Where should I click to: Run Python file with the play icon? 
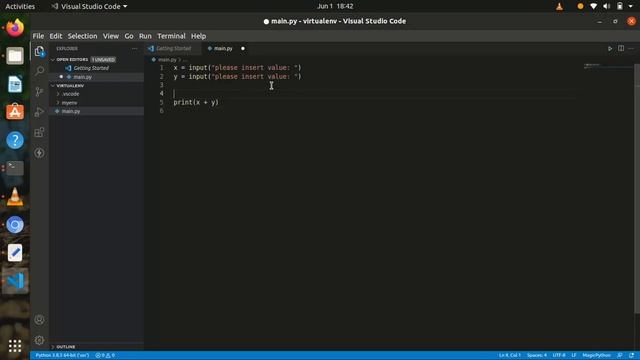click(x=610, y=49)
